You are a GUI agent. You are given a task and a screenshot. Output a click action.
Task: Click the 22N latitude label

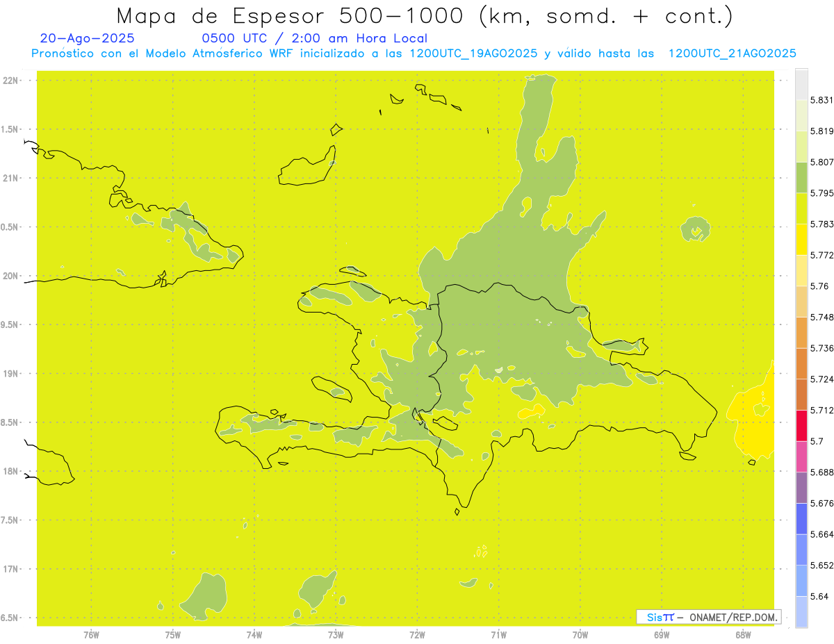tap(10, 81)
